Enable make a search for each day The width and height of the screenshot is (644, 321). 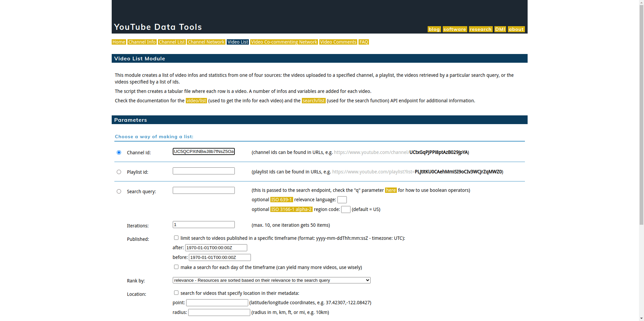click(x=176, y=267)
